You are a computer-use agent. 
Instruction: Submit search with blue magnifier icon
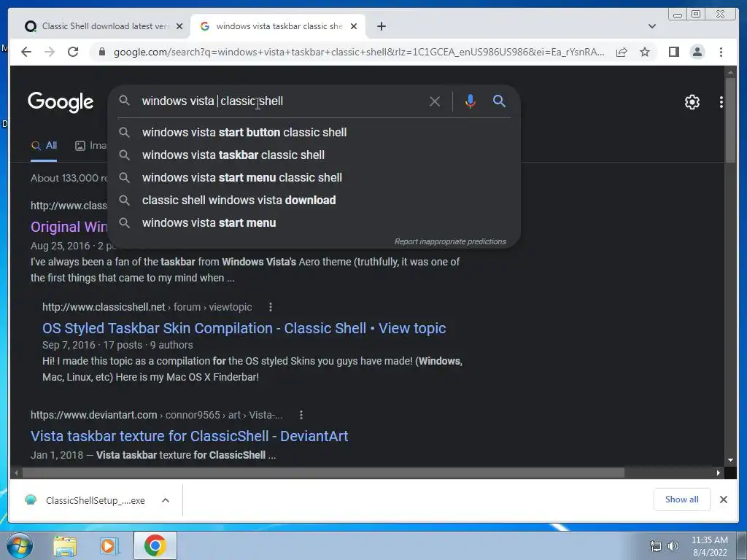[499, 101]
